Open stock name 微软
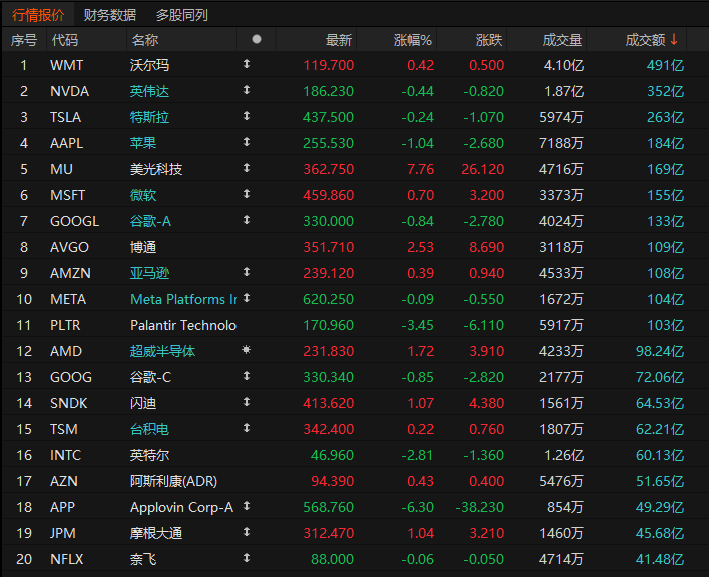709x577 pixels. pos(143,195)
